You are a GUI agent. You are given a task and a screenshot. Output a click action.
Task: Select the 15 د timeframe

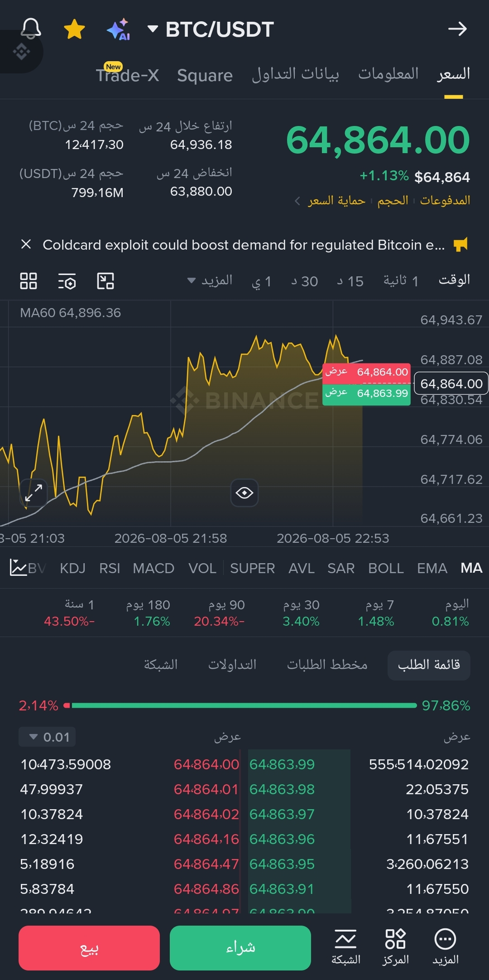[x=350, y=281]
